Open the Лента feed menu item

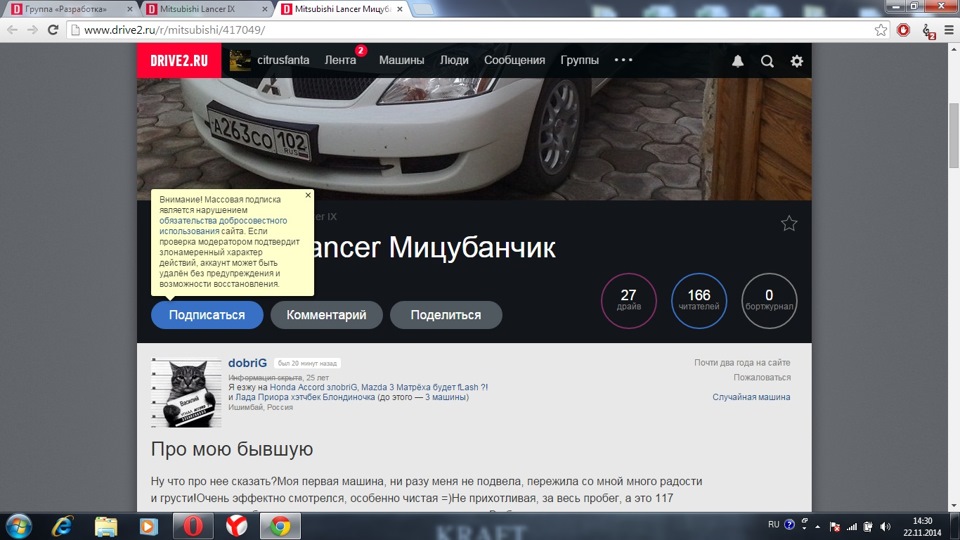(x=340, y=60)
